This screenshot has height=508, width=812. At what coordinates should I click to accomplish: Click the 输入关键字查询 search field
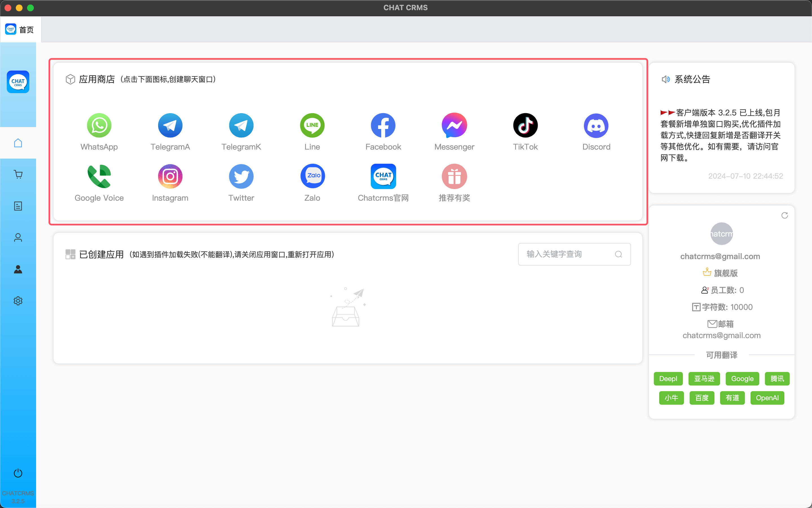(x=574, y=254)
